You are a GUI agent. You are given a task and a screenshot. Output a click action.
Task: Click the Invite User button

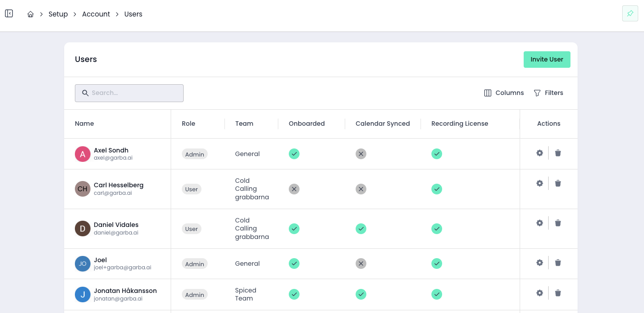(x=547, y=59)
